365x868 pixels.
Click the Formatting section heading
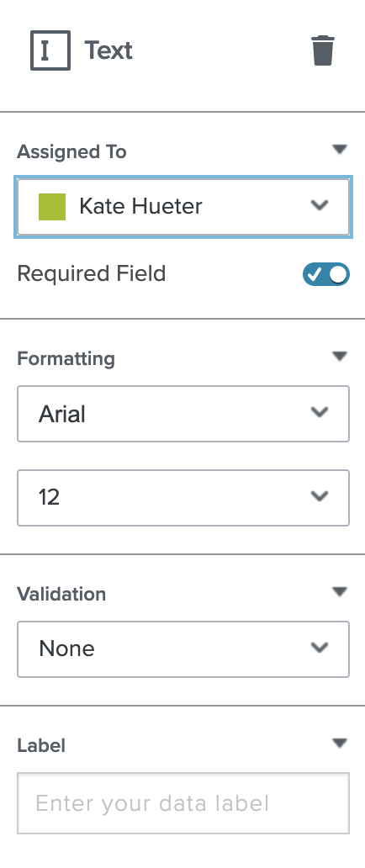click(x=66, y=358)
